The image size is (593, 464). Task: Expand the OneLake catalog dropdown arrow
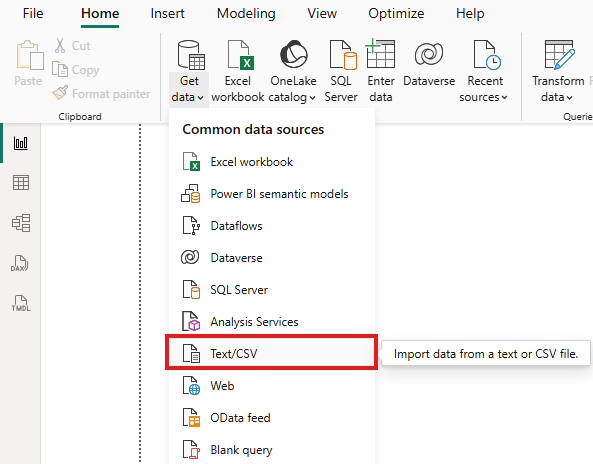[x=312, y=98]
